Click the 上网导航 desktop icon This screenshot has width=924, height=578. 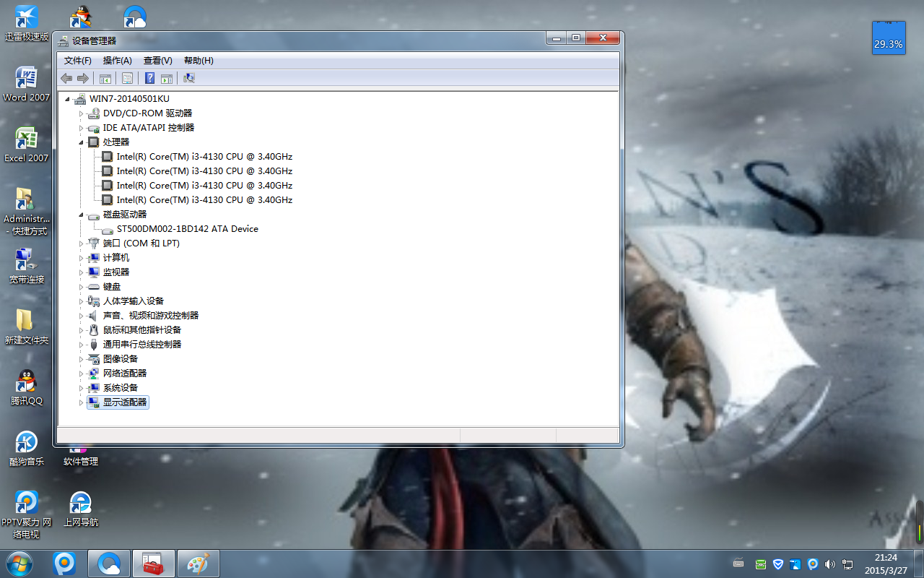pyautogui.click(x=81, y=509)
